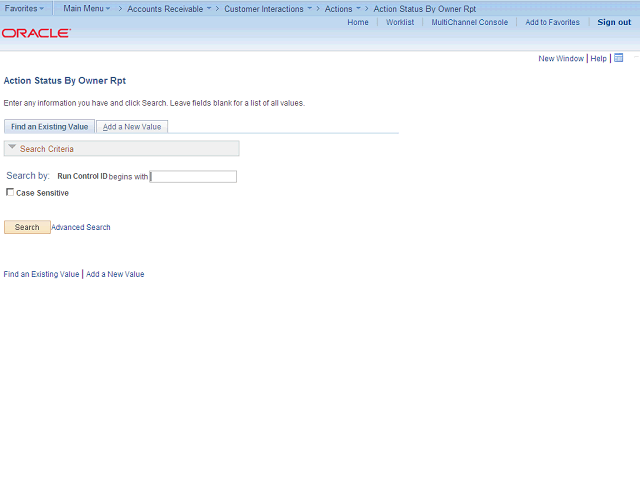Click the personalize page icon beside Help
The image size is (640, 480).
click(x=618, y=58)
